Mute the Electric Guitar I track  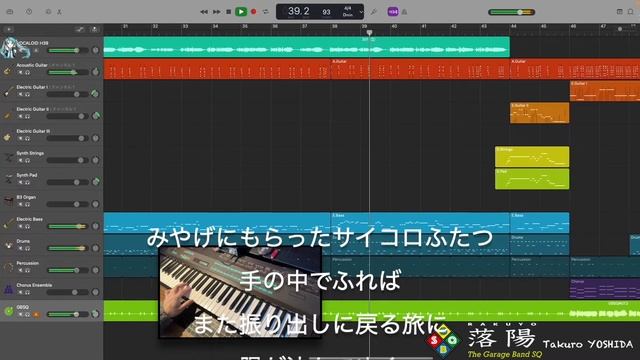(x=20, y=94)
